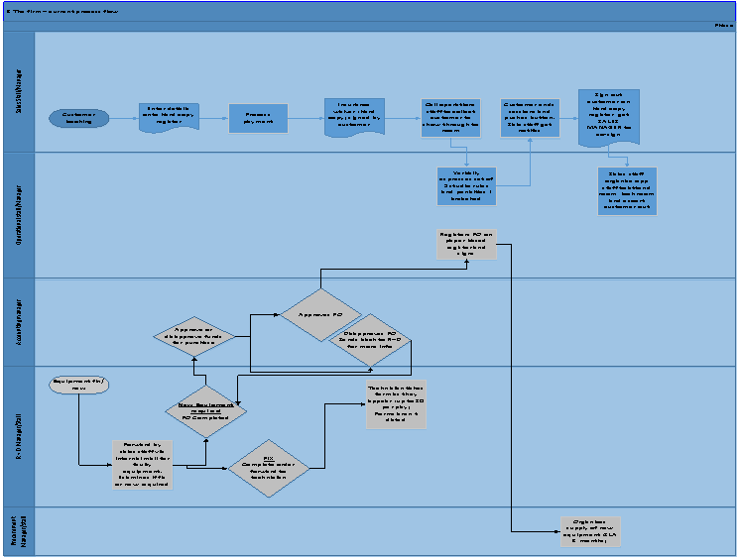The height and width of the screenshot is (560, 740).
Task: Select the FIX complete order diamond
Action: click(269, 467)
